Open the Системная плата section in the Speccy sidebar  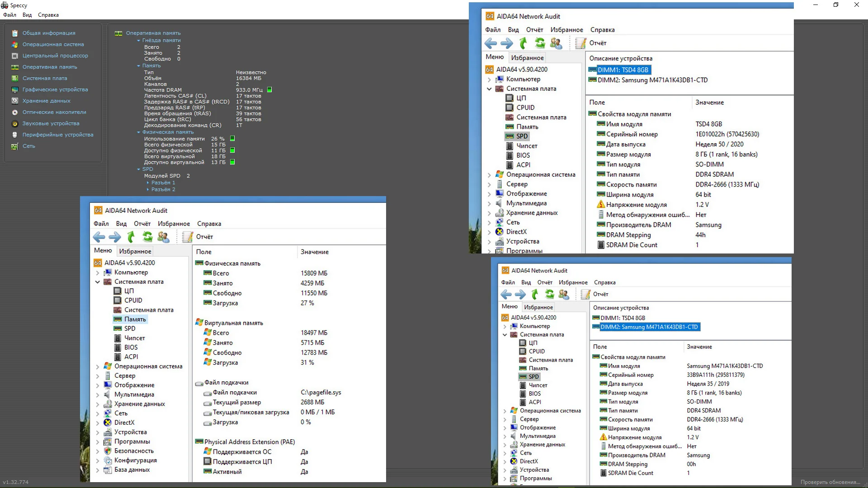click(x=45, y=78)
